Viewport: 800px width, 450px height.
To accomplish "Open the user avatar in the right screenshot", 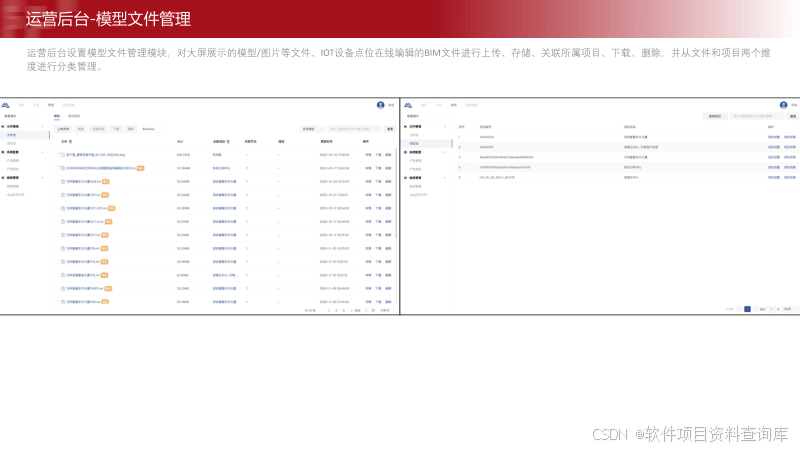I will click(x=783, y=105).
